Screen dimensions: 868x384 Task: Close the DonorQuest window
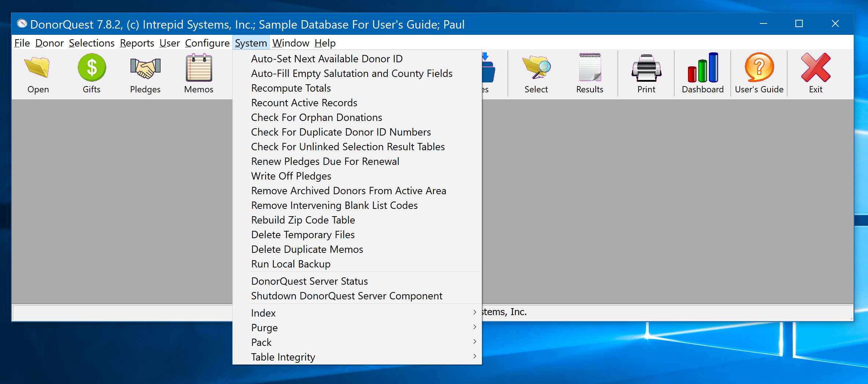pos(835,24)
